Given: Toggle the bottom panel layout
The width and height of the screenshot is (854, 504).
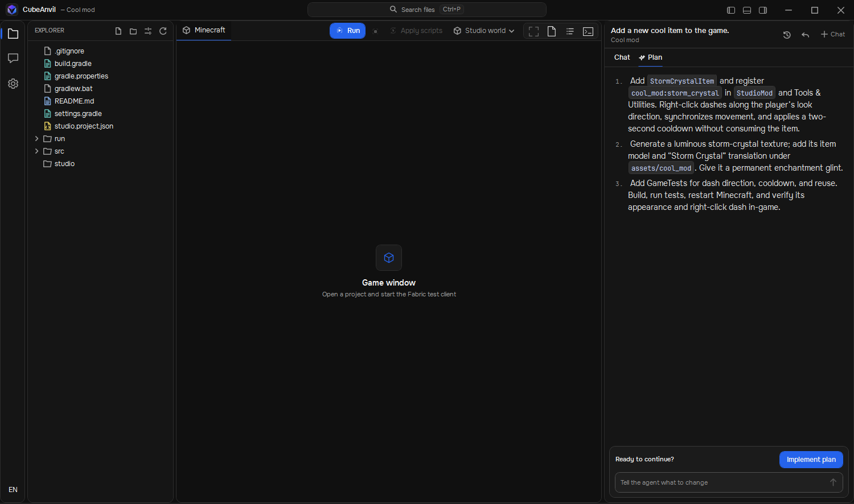Looking at the screenshot, I should [x=747, y=10].
